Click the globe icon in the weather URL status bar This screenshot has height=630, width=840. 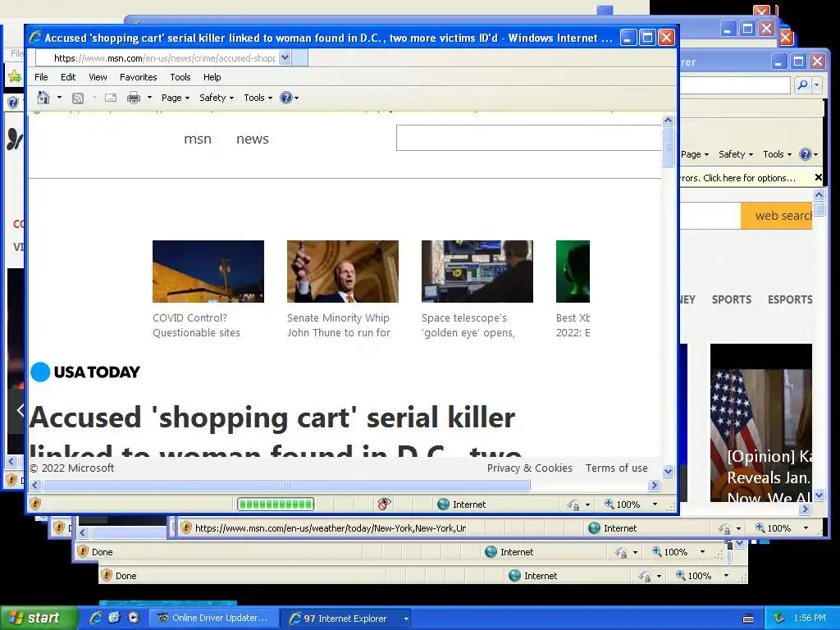pos(594,527)
